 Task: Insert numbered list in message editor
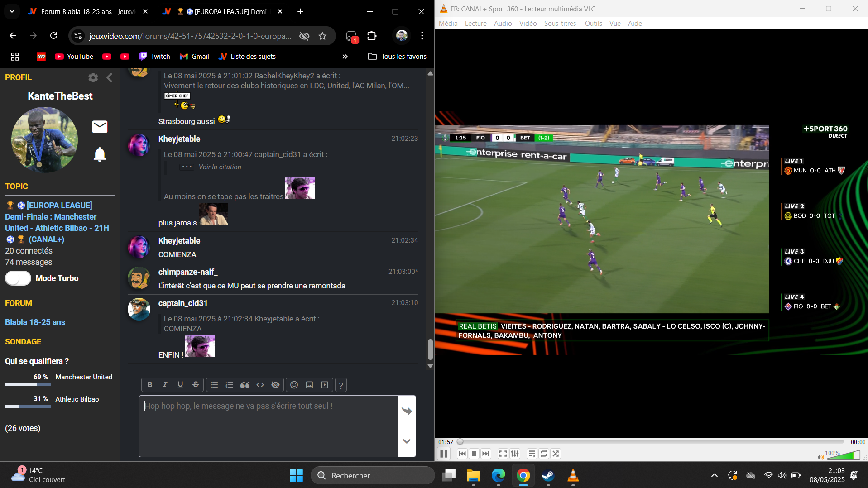pyautogui.click(x=230, y=385)
